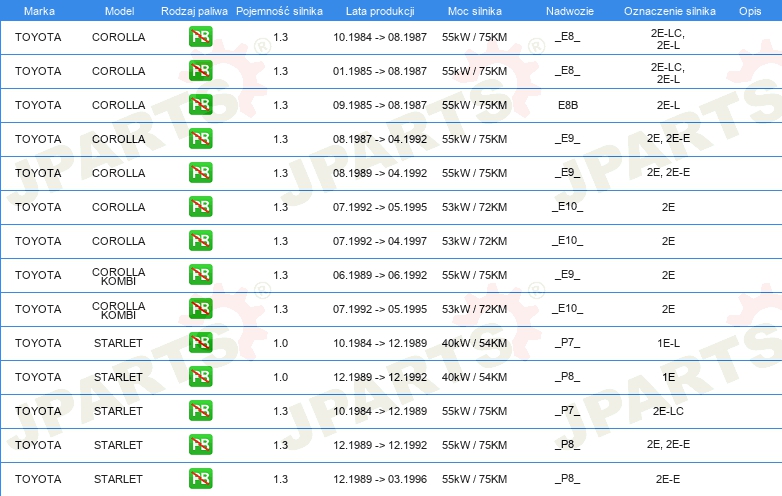Click the Rodzaj paliwa column header
This screenshot has width=782, height=496.
194,11
